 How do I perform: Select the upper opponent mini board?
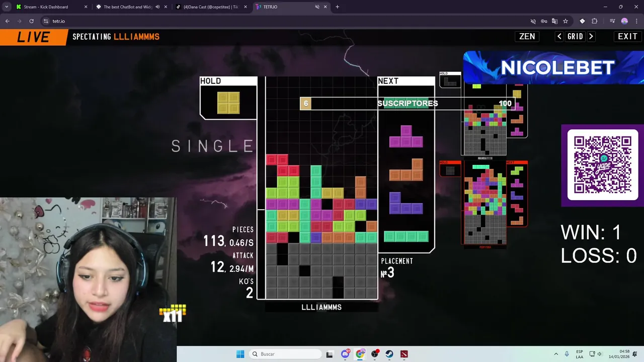(485, 118)
